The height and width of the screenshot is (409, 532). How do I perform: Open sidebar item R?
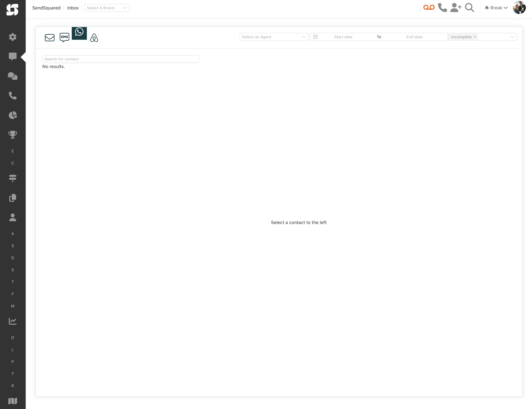click(13, 386)
